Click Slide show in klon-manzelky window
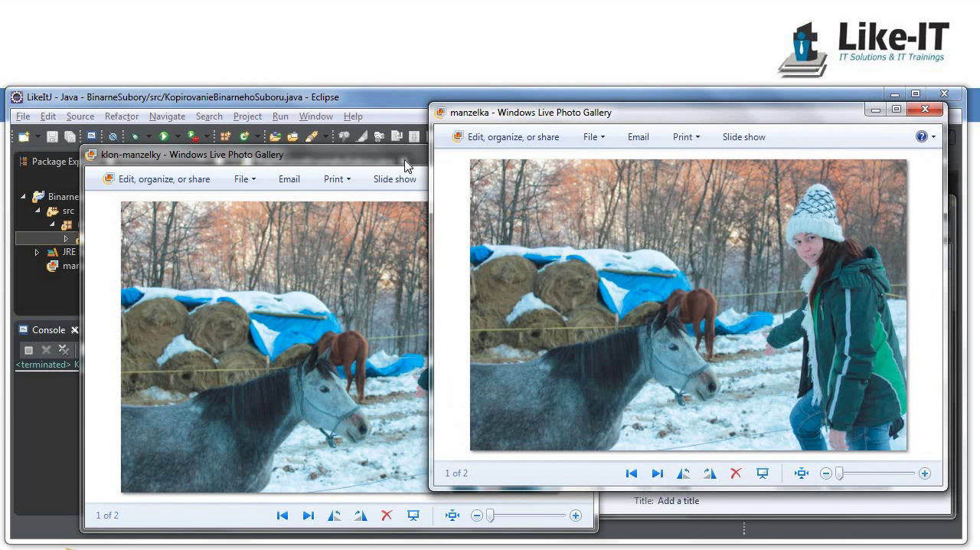The height and width of the screenshot is (550, 980). 395,179
